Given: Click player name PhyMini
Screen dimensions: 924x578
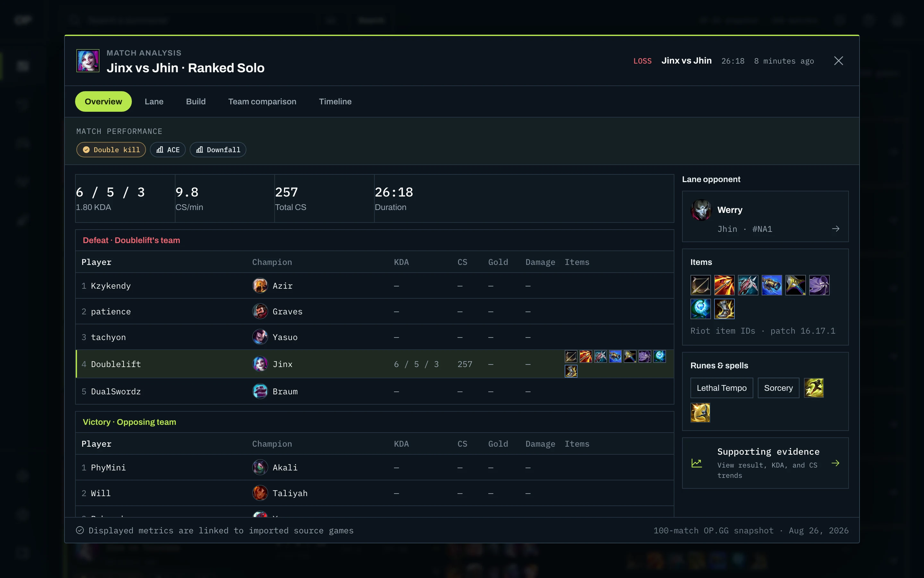Looking at the screenshot, I should click(x=108, y=467).
